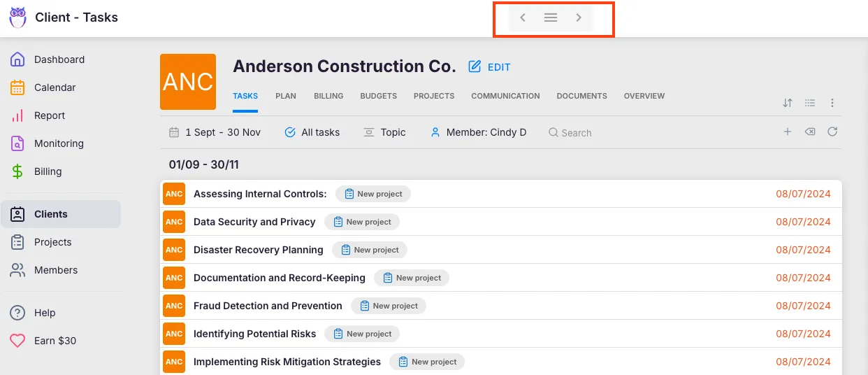Viewport: 868px width, 375px height.
Task: Click New project tag on Data Security row
Action: (x=362, y=222)
